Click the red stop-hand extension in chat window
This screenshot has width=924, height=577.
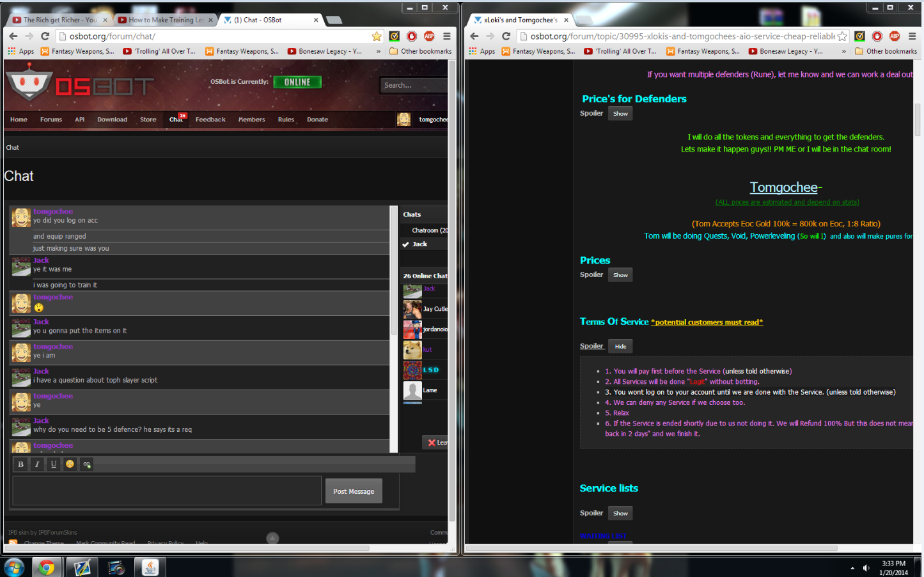coord(412,36)
